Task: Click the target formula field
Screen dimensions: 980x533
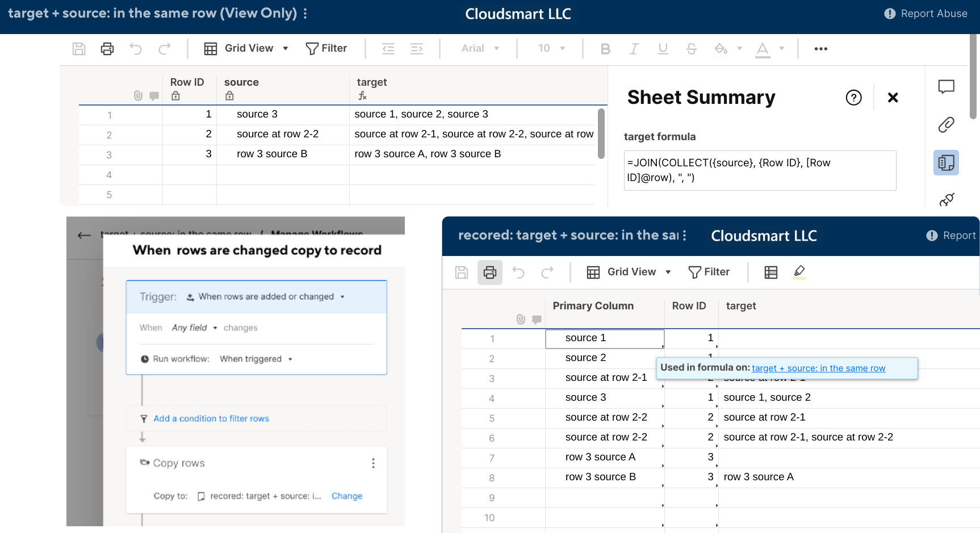Action: [760, 170]
